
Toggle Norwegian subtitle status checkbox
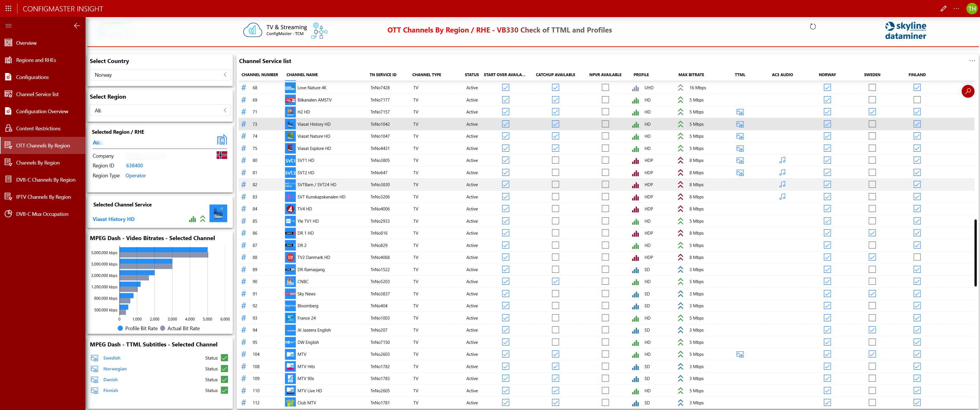click(224, 368)
